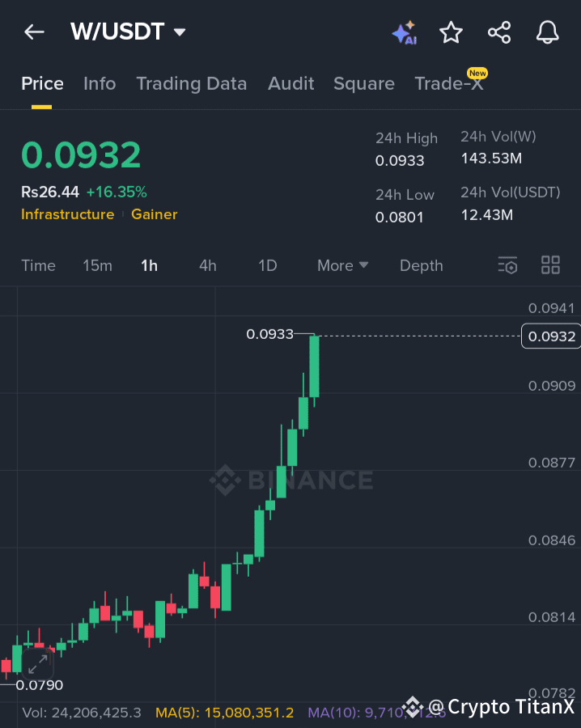Add W/USDT to favorites with star
The height and width of the screenshot is (728, 581).
coord(451,32)
